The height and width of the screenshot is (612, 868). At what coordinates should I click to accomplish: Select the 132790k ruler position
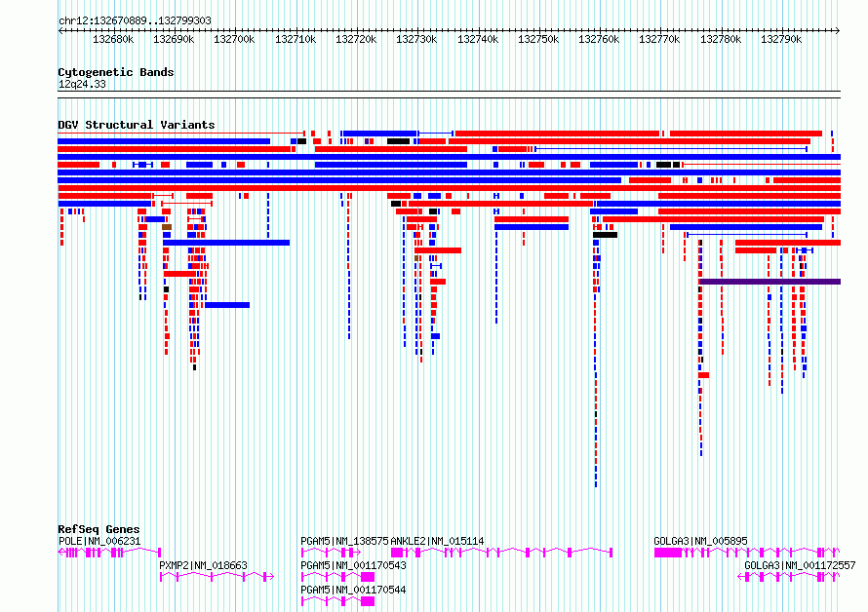(x=781, y=39)
